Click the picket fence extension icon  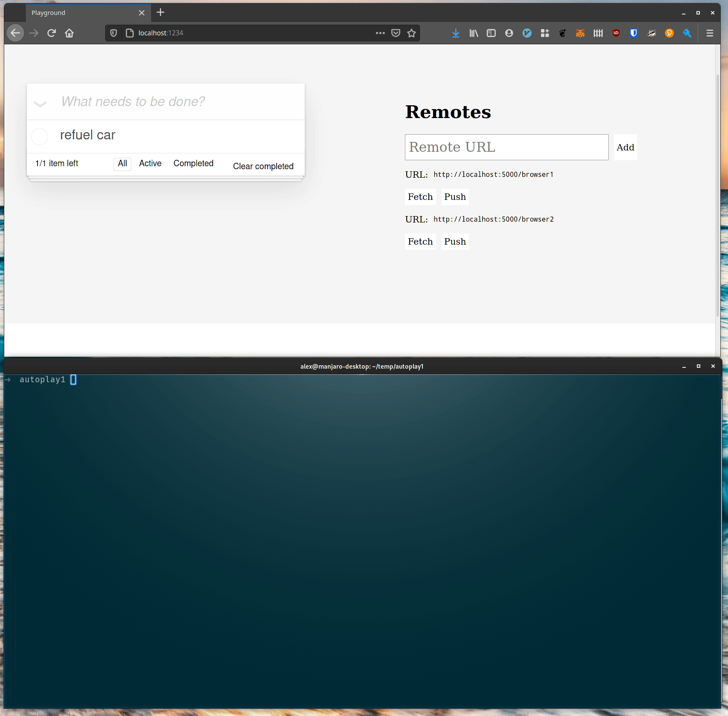[x=598, y=33]
